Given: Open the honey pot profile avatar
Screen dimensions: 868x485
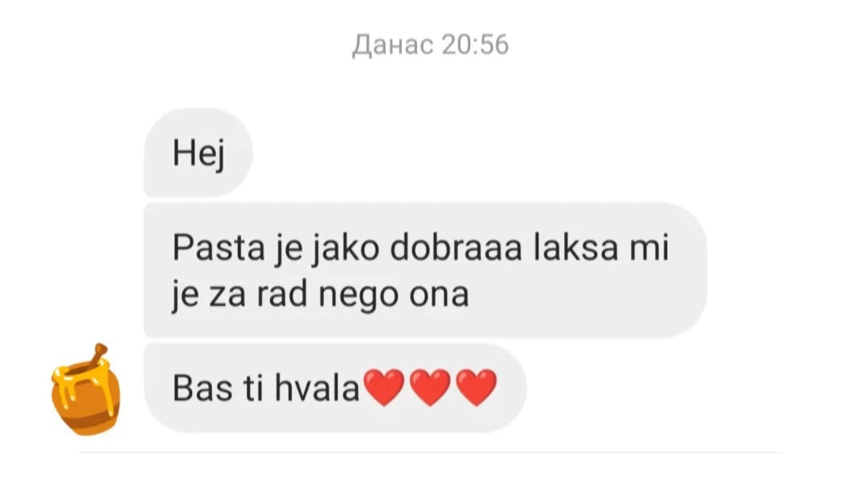Looking at the screenshot, I should point(85,389).
